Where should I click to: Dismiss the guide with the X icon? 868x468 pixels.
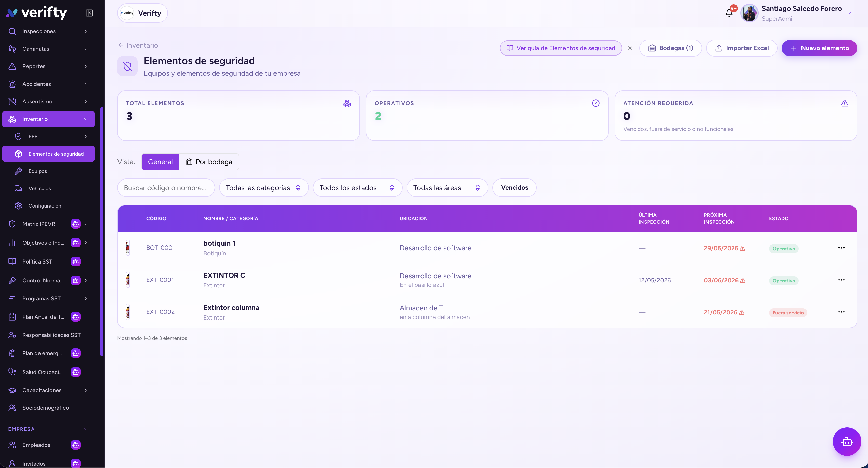click(x=630, y=48)
